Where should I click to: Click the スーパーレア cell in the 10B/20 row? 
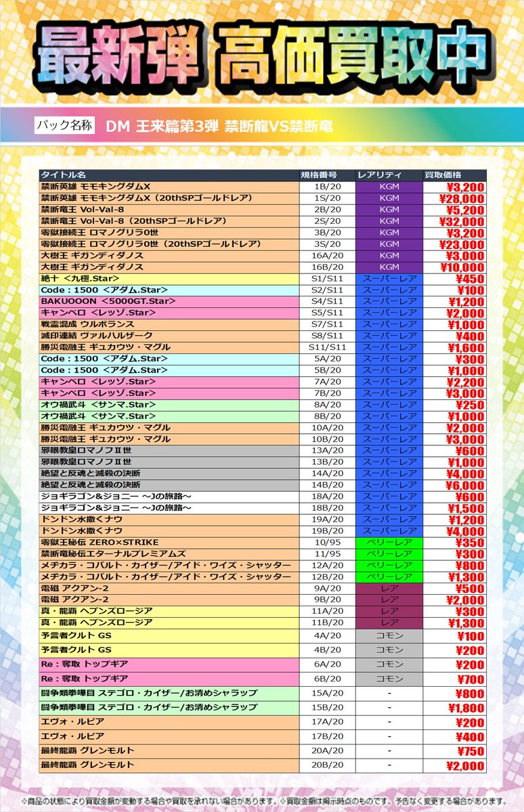(389, 439)
